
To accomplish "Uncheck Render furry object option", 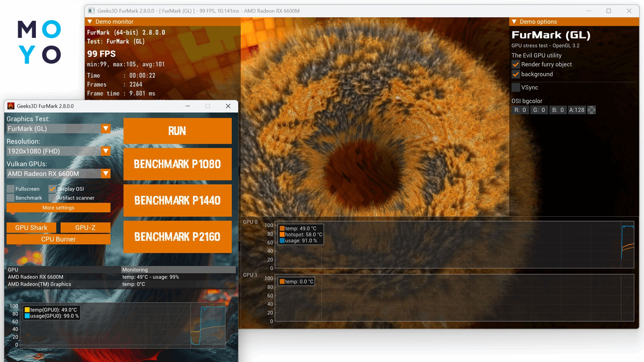I will click(516, 64).
